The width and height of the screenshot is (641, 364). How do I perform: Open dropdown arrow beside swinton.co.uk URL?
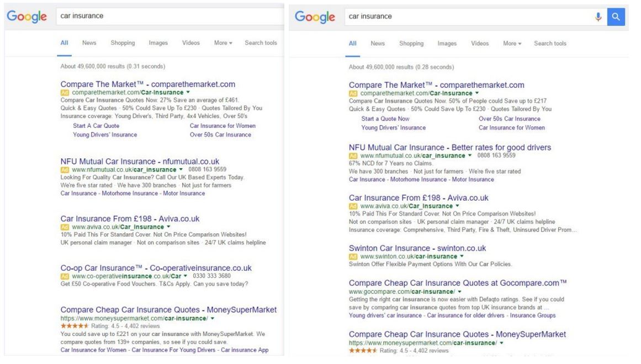pos(462,256)
